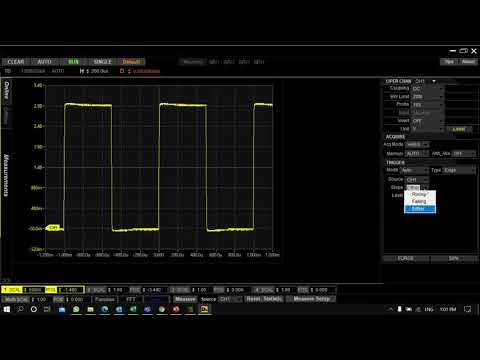Open Excel from the taskbar
Screen dimensions: 480x360
[x=133, y=309]
